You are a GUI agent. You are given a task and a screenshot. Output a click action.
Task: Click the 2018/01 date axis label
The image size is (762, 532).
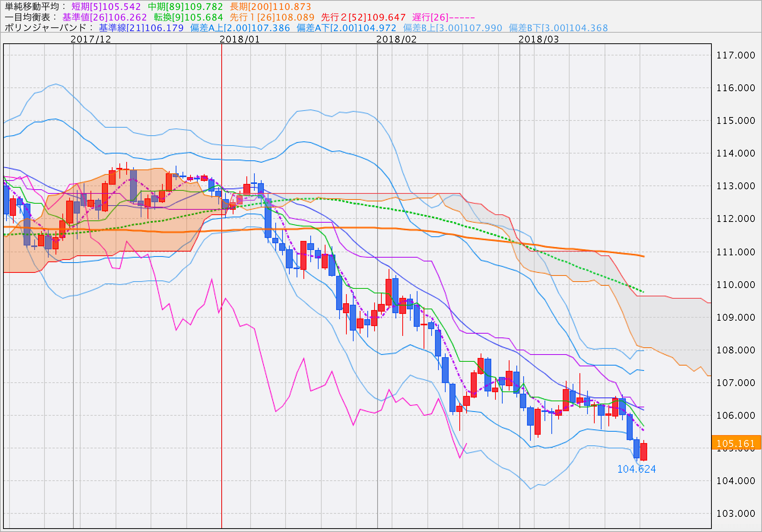point(240,39)
